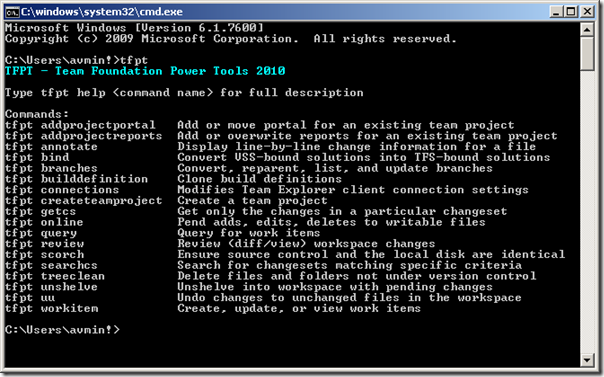Click the vertical scrollbar thumb
The width and height of the screenshot is (604, 377).
587,54
